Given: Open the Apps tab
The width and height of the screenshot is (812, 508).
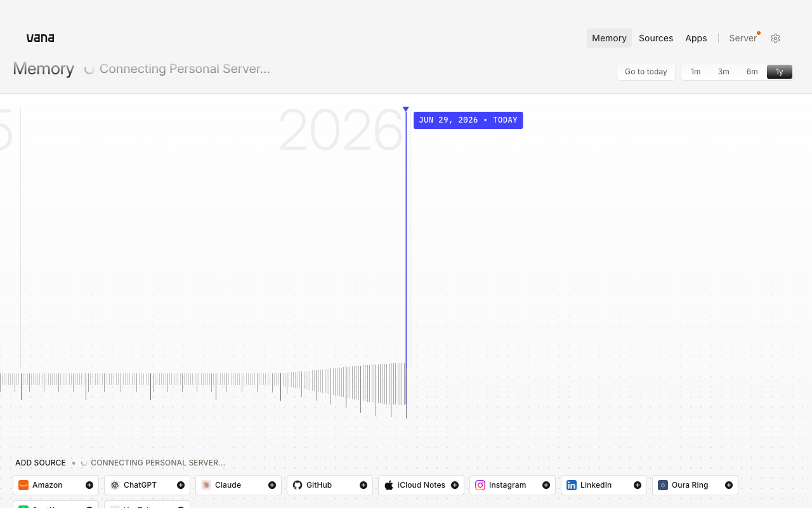Looking at the screenshot, I should coord(696,38).
